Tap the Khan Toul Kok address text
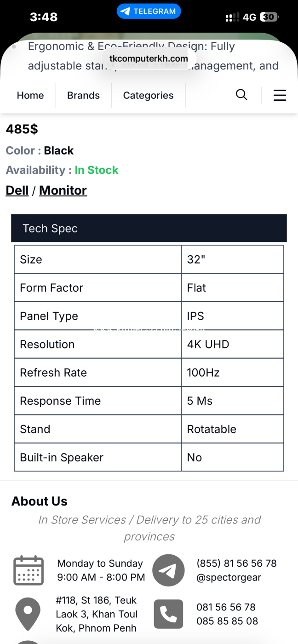The image size is (298, 644). pyautogui.click(x=96, y=614)
